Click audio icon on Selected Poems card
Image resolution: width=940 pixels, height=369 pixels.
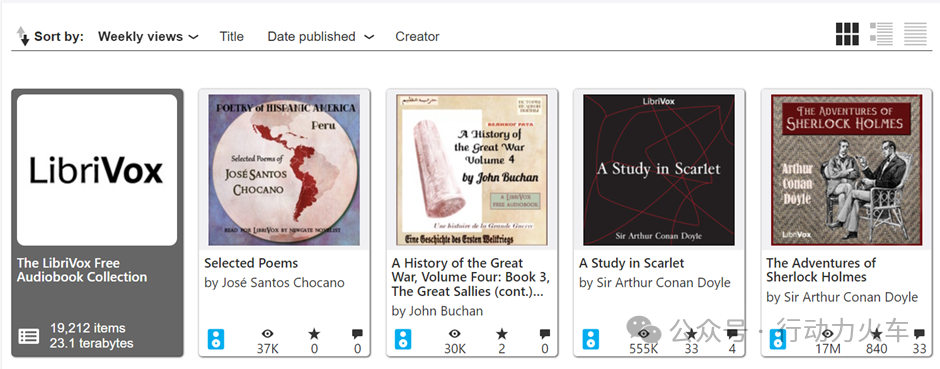[x=216, y=338]
